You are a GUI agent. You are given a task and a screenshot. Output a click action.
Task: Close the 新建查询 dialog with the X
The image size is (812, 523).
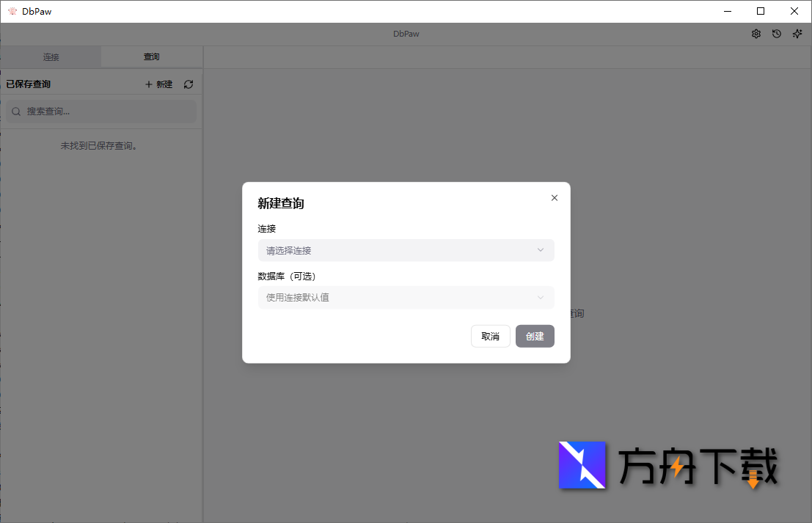pos(554,197)
